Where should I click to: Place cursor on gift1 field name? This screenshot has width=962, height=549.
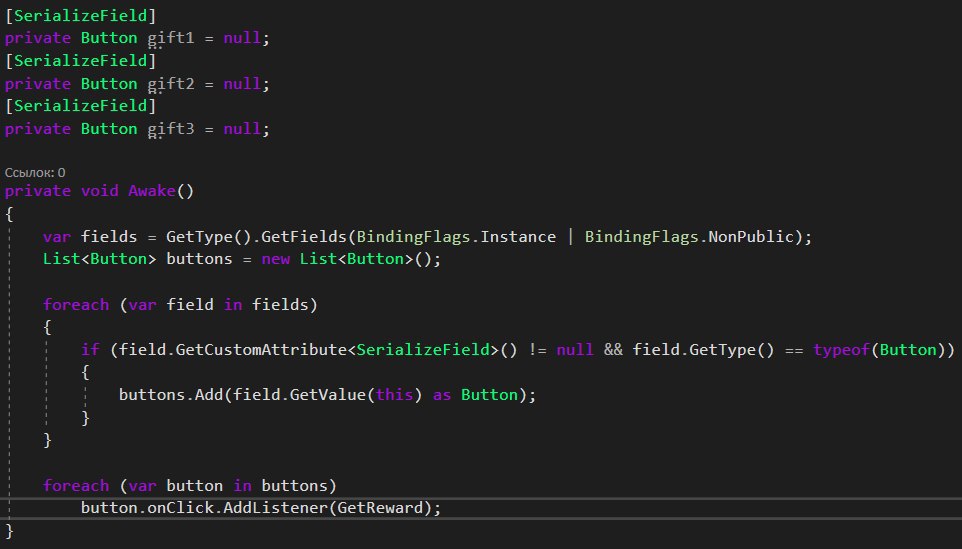point(171,38)
